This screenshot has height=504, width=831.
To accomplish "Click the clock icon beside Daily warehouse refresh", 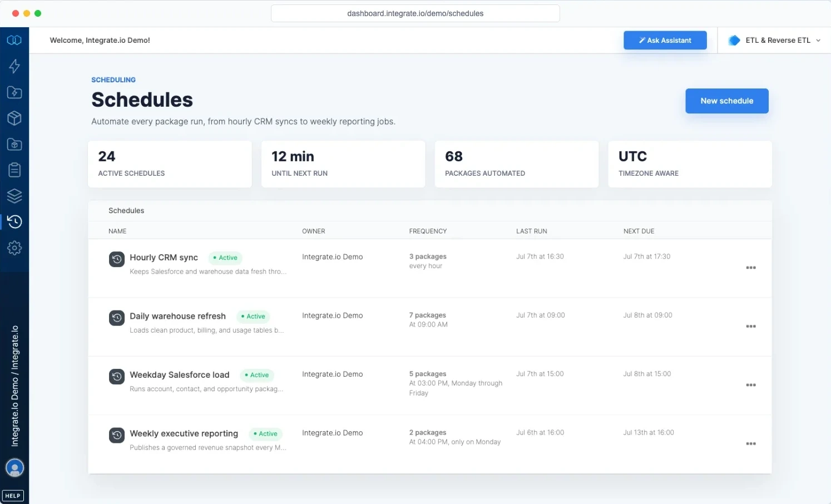I will 117,318.
